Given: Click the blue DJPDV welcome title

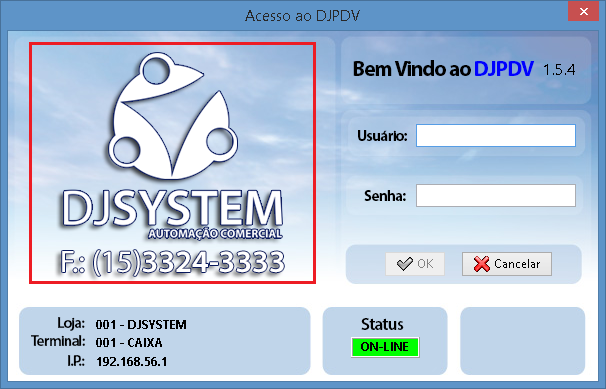Looking at the screenshot, I should tap(504, 69).
